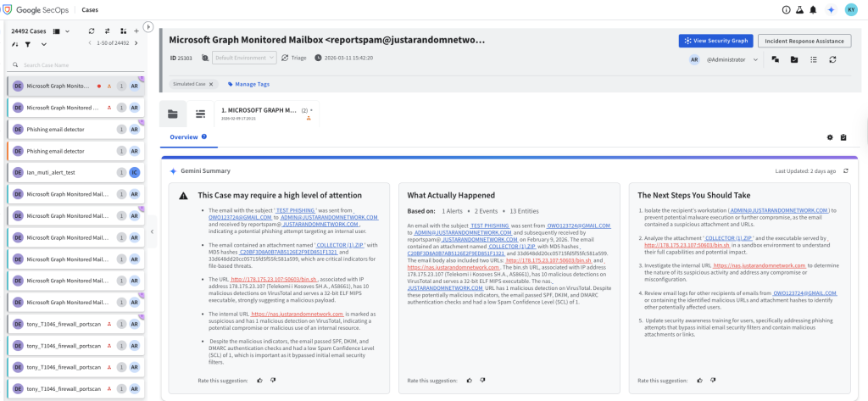Click '1-50 of 24492' pagination text

pos(113,43)
